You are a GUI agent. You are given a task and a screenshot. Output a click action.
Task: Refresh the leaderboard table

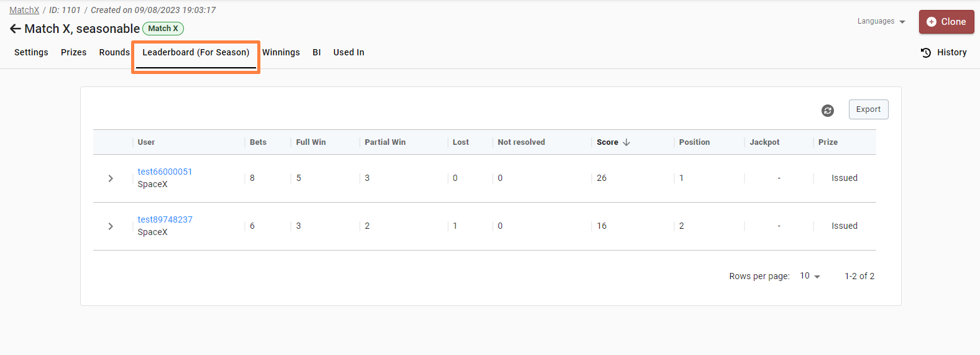click(x=827, y=111)
